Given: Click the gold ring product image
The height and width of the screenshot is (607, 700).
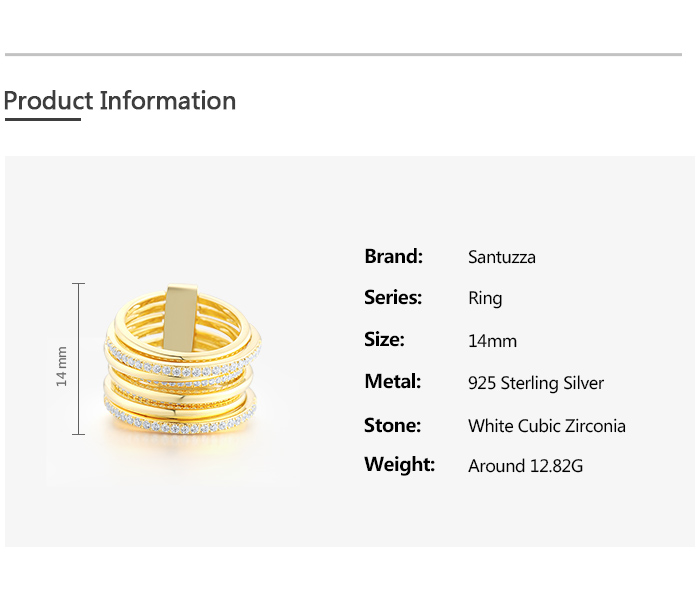Looking at the screenshot, I should [x=180, y=365].
